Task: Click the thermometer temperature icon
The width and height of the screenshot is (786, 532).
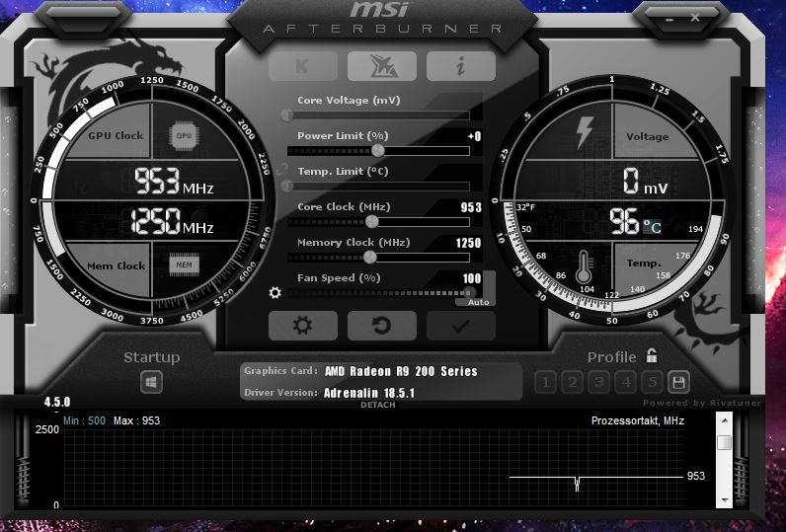Action: tap(584, 267)
